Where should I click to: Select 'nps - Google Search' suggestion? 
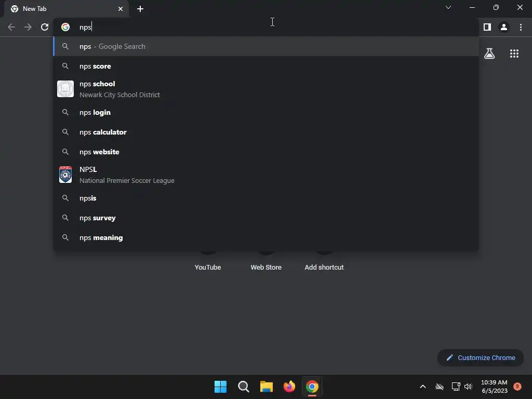pos(266,46)
